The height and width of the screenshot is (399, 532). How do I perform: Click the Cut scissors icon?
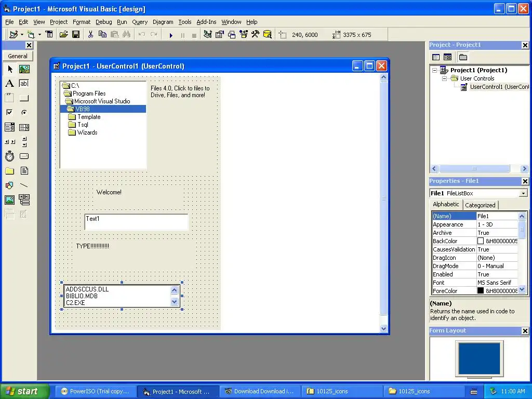pyautogui.click(x=90, y=34)
